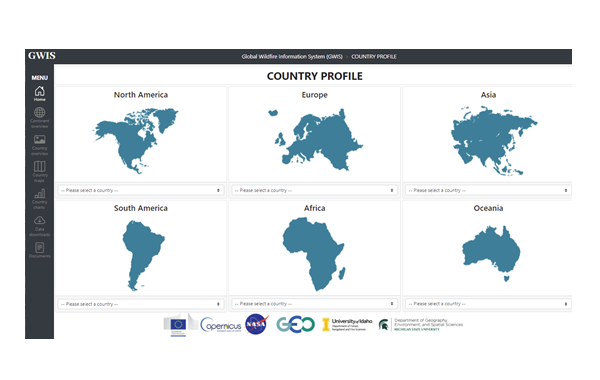Screen dimensions: 600x380
Task: Click the GWIS logo
Action: point(42,56)
